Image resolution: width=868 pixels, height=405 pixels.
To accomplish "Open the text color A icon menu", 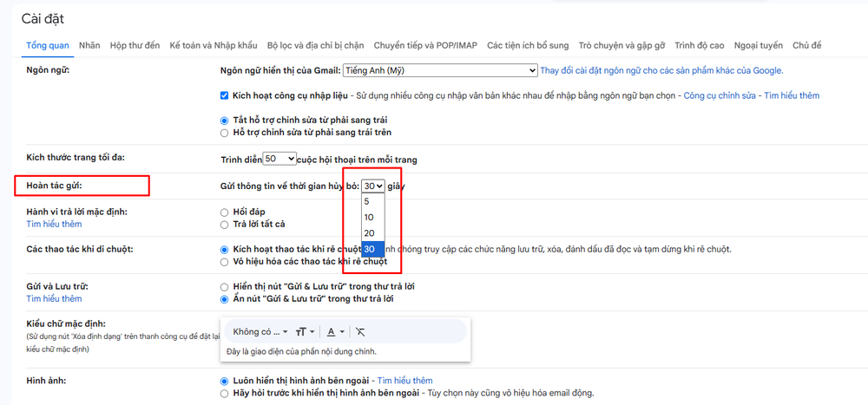I will tap(335, 331).
